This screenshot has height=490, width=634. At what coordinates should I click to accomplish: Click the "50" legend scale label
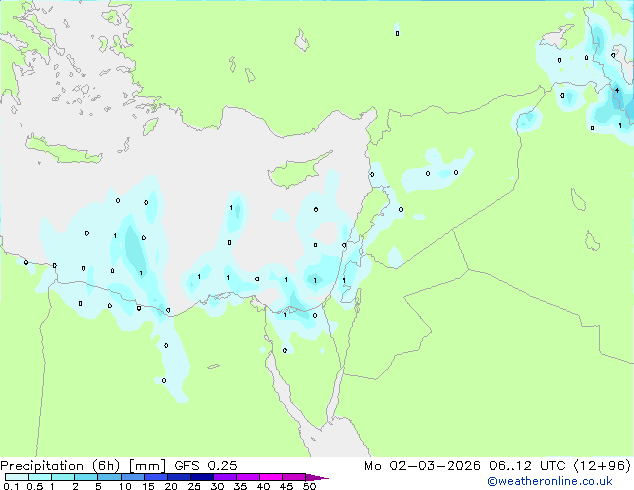point(309,486)
